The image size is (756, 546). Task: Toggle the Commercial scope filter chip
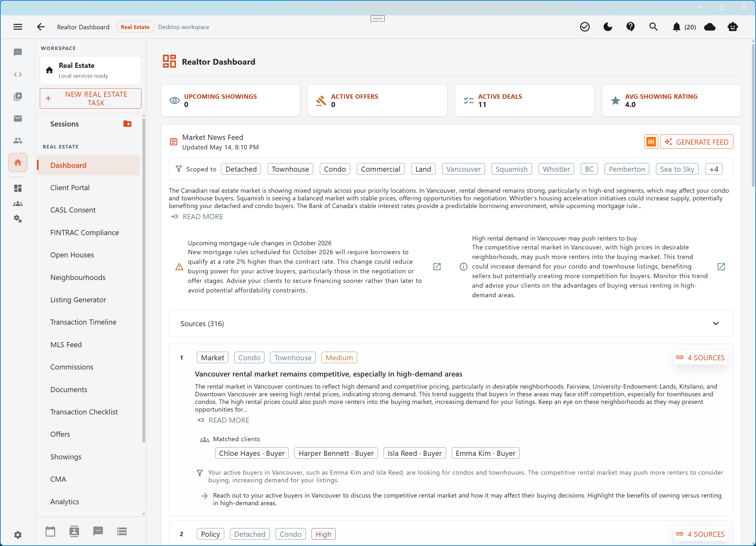[x=380, y=169]
